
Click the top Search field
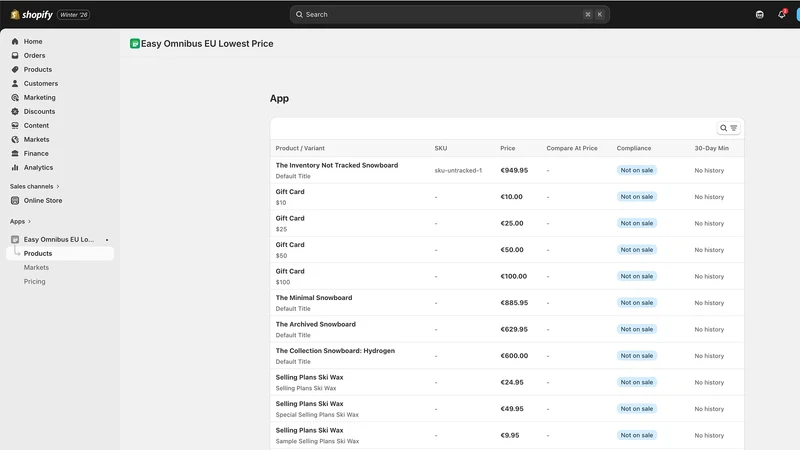pos(449,14)
